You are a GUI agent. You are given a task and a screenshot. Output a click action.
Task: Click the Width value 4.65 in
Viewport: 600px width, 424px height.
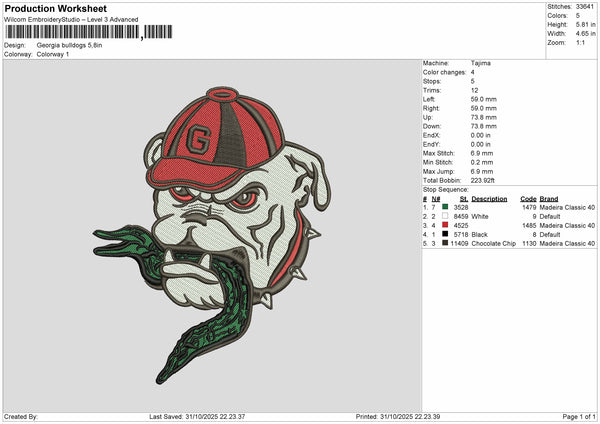coord(585,34)
